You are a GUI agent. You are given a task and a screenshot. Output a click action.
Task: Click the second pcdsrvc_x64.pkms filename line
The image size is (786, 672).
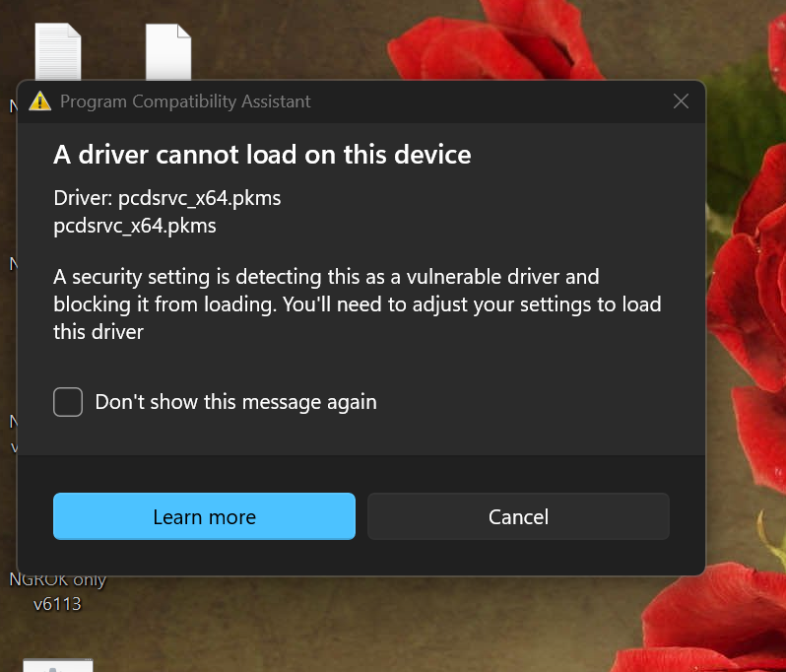click(x=135, y=226)
